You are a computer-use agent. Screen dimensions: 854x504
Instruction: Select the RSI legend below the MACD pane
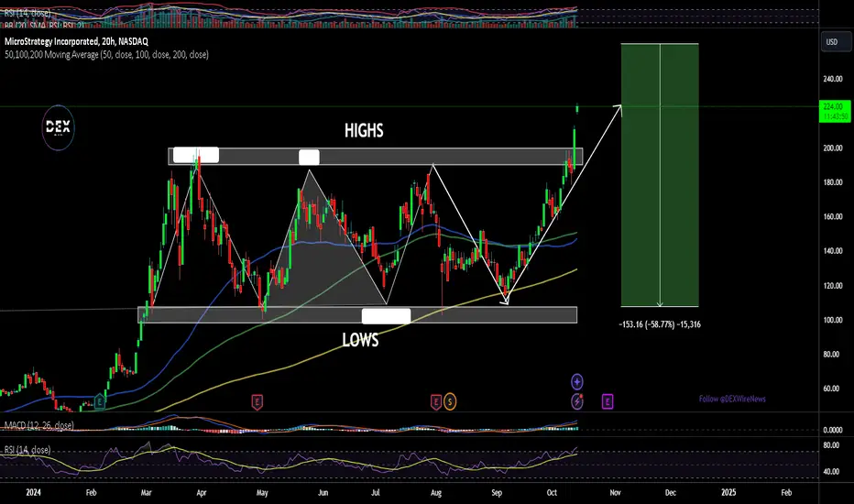click(27, 450)
